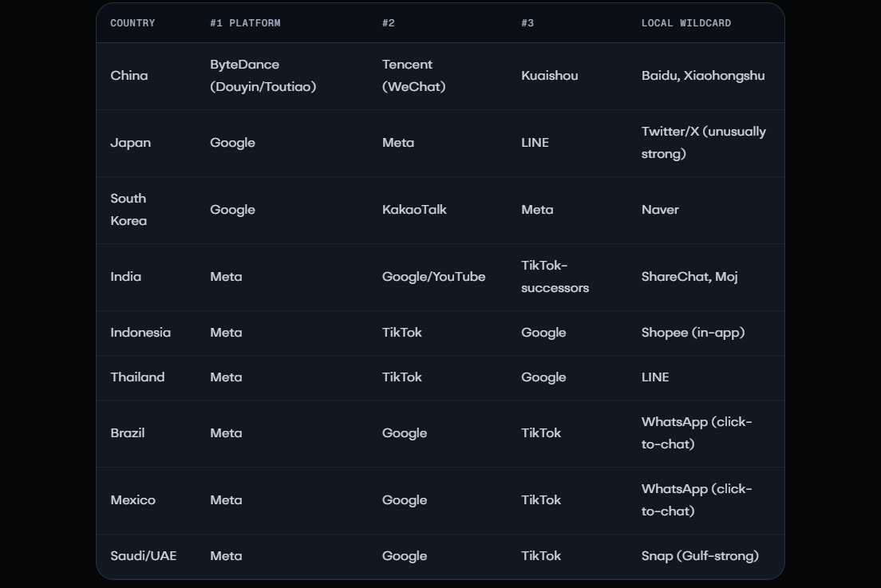Select the Japan country cell
This screenshot has width=881, height=588.
(x=130, y=143)
